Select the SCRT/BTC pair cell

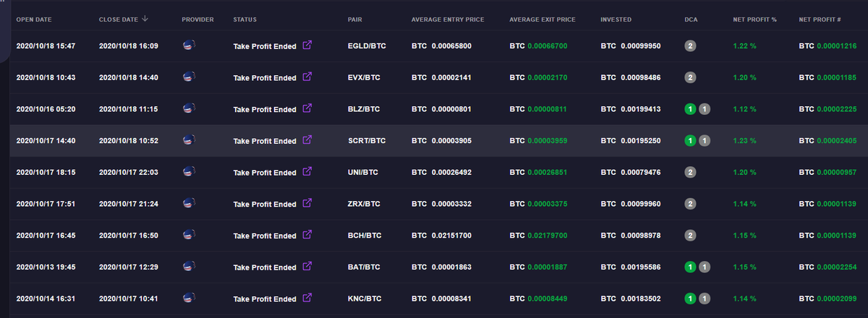365,141
